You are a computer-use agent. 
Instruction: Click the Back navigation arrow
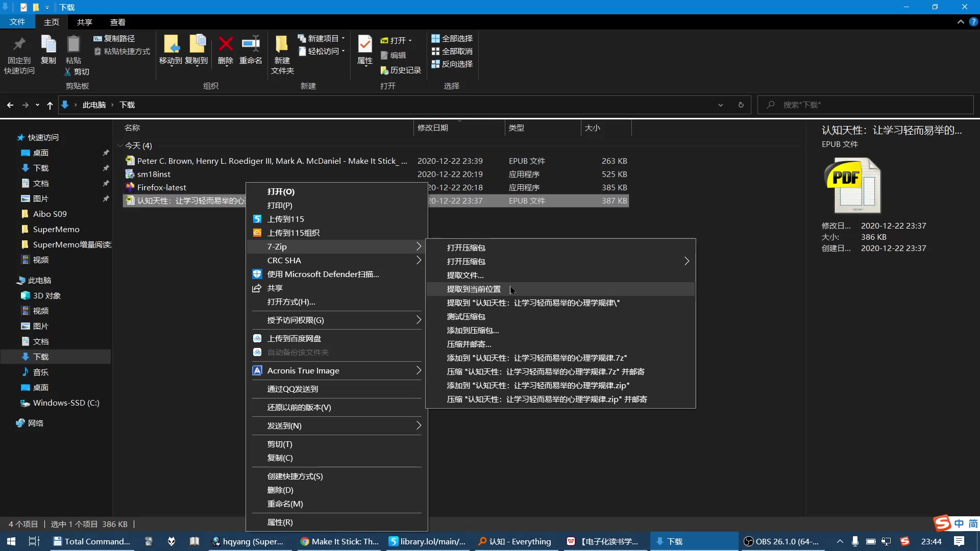(x=10, y=105)
